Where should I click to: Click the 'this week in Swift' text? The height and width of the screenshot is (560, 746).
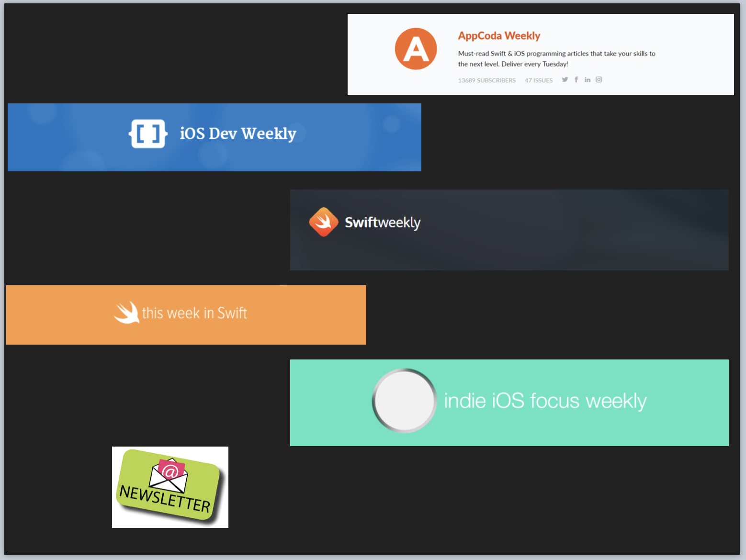[x=194, y=313]
